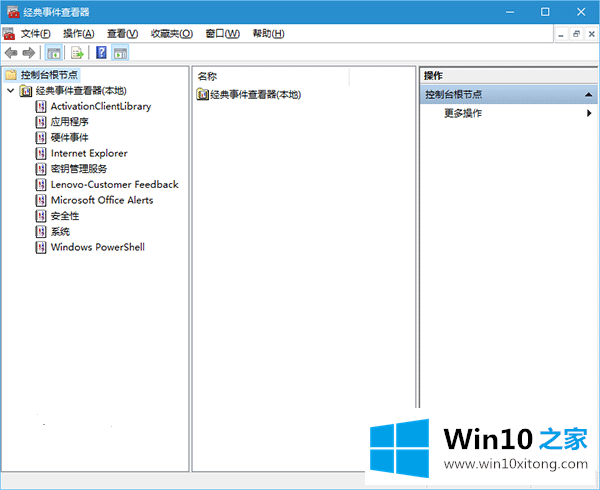
Task: Click the Microsoft Office Alerts log icon
Action: pyautogui.click(x=41, y=200)
